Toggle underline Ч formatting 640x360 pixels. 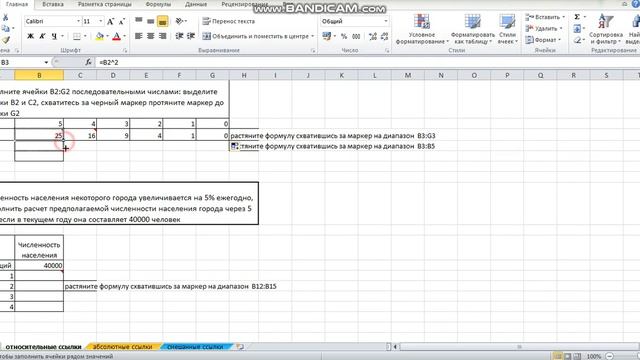pyautogui.click(x=54, y=36)
